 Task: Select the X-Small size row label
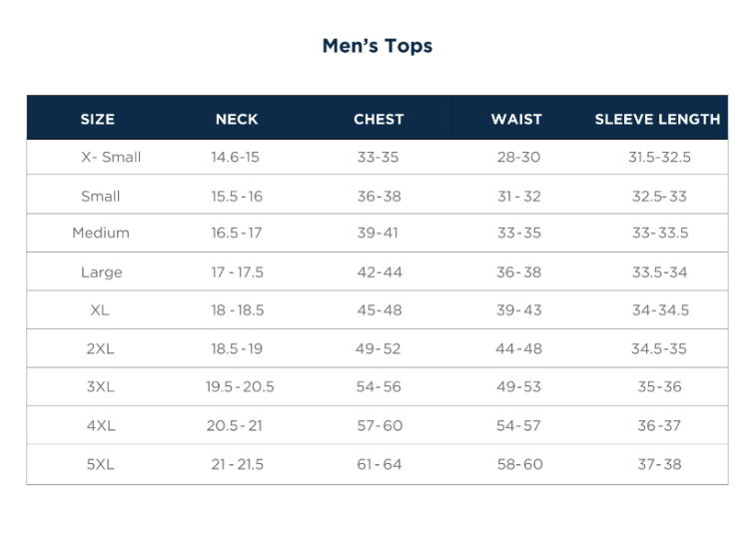tap(111, 158)
